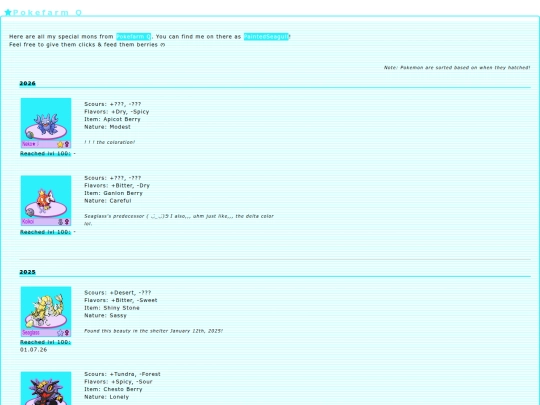Click the 'Item: Apicot Berry' text
The width and height of the screenshot is (540, 405).
(x=112, y=119)
